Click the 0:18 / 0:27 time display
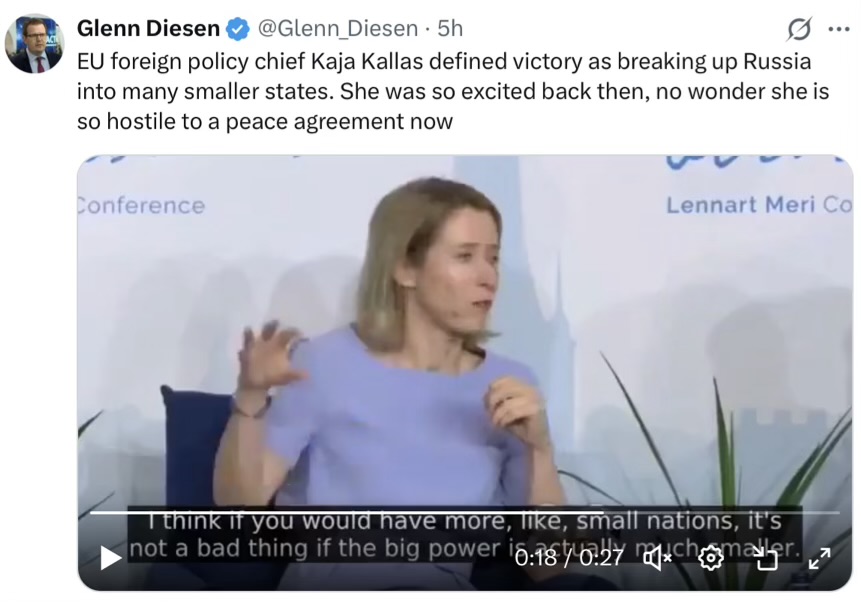 click(569, 558)
